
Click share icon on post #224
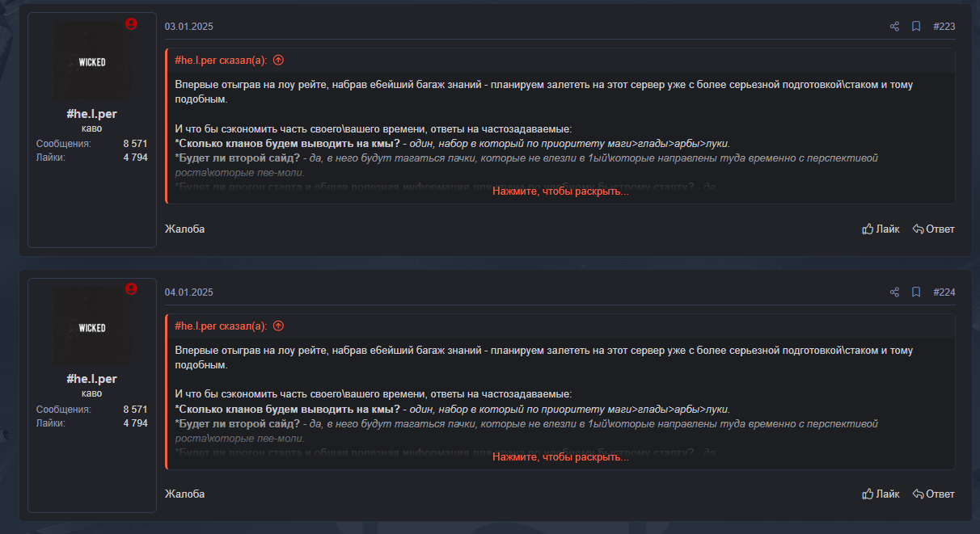click(x=894, y=292)
